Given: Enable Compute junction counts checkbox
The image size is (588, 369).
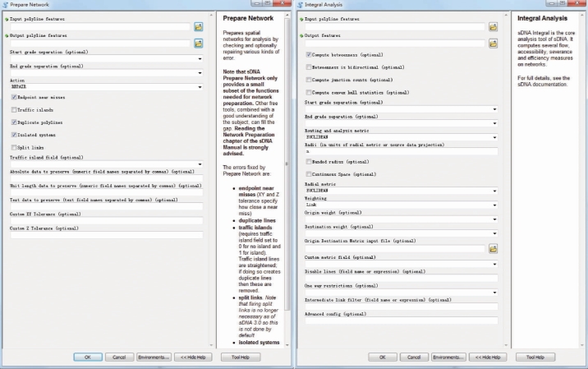Looking at the screenshot, I should [x=309, y=80].
